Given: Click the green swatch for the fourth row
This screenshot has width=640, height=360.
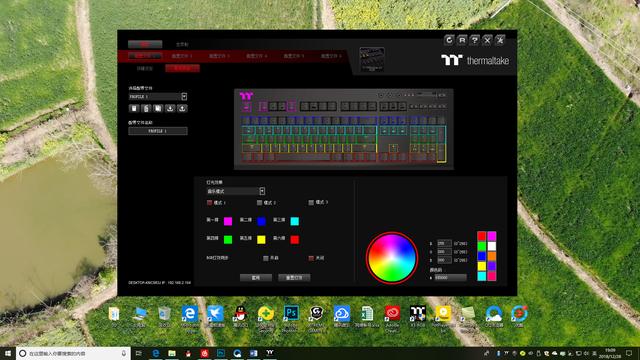Looking at the screenshot, I should 228,240.
